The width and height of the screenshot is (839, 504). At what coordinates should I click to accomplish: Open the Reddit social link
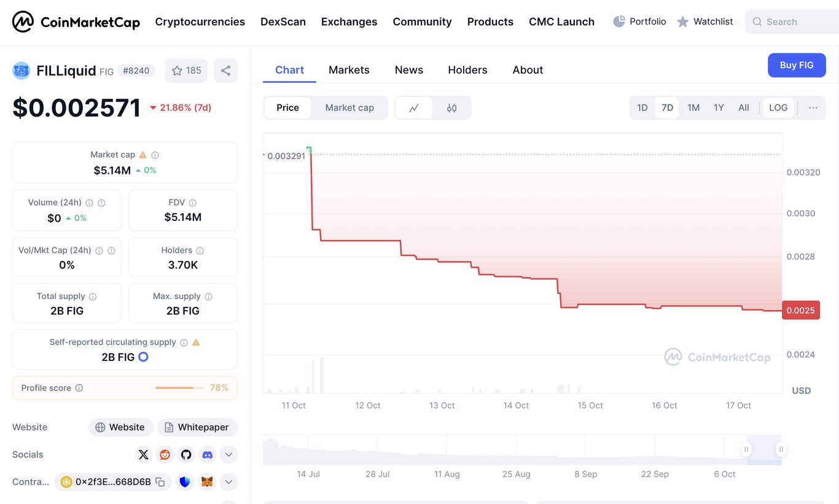165,455
